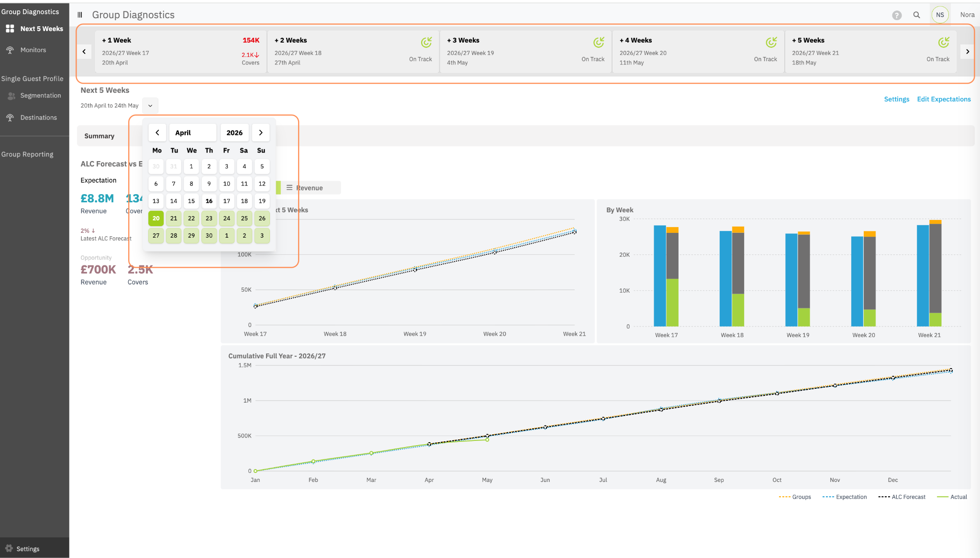980x558 pixels.
Task: Expand the date range dropdown chevron
Action: click(150, 106)
